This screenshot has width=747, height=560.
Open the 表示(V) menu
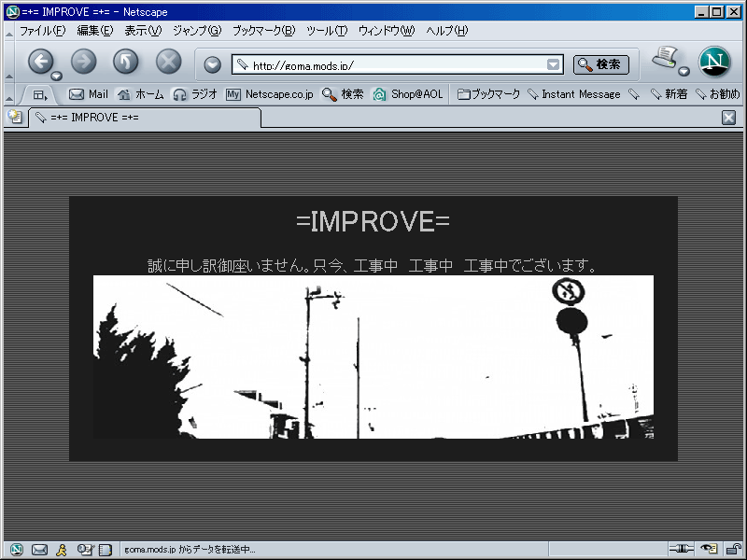coord(143,31)
